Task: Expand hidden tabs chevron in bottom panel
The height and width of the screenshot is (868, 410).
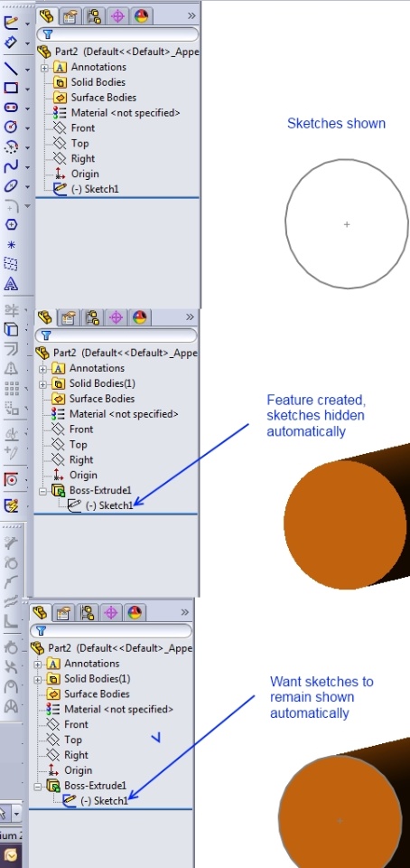Action: click(184, 612)
